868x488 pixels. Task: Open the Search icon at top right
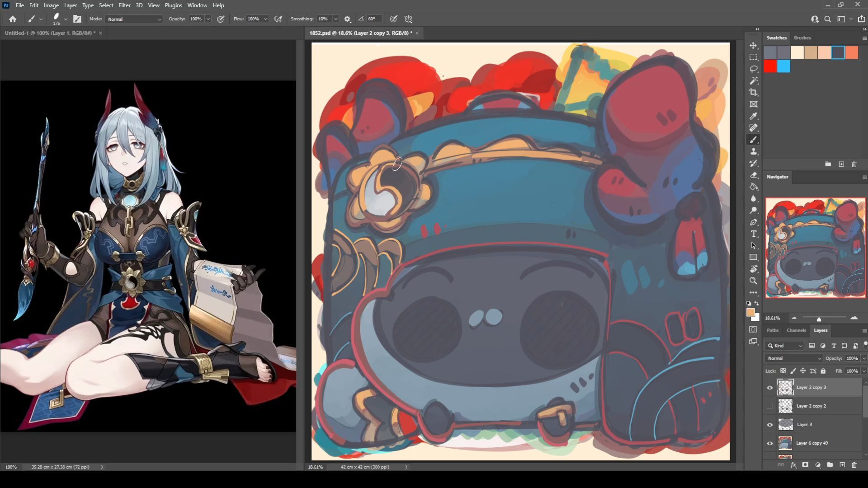(827, 19)
